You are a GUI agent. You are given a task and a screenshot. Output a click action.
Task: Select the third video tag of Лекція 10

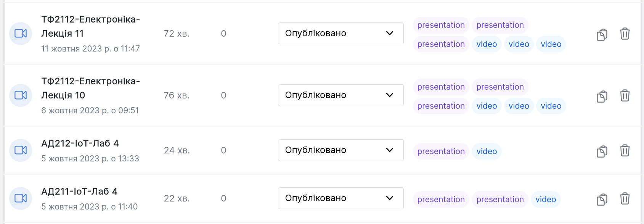point(551,106)
